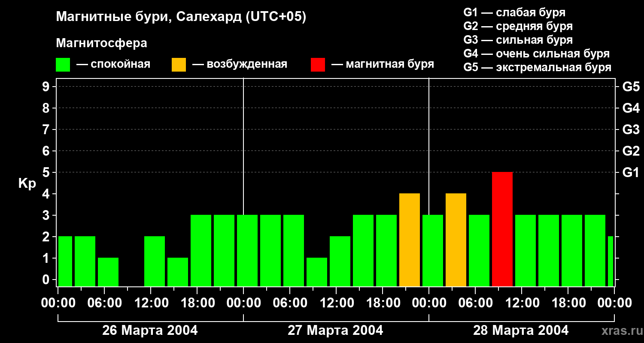Viewport: 644px width, 343px height.
Task: Click the "27 Марта 2004" date label
Action: tap(335, 330)
